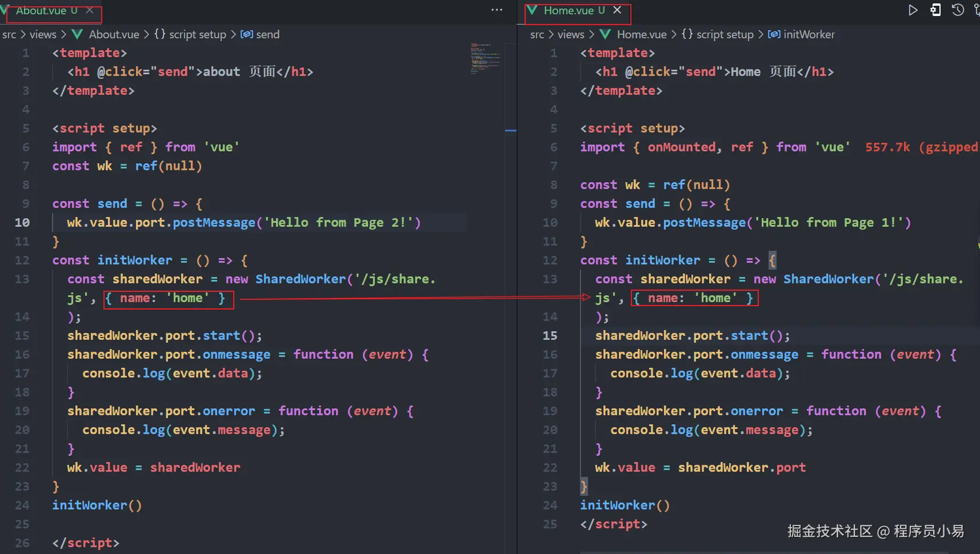
Task: Click the symbol icon beside 'send' breadcrumb
Action: coord(247,34)
